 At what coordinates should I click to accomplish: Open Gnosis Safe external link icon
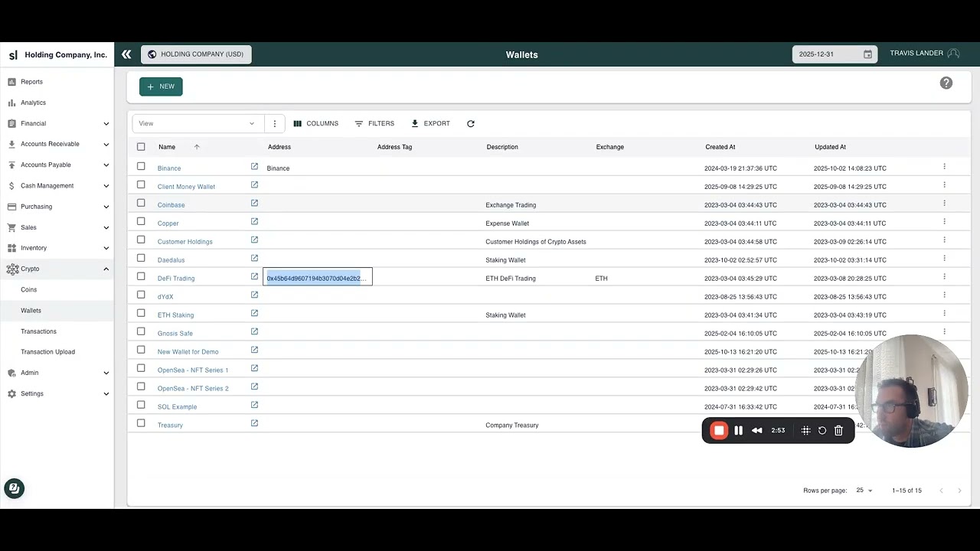pos(254,331)
